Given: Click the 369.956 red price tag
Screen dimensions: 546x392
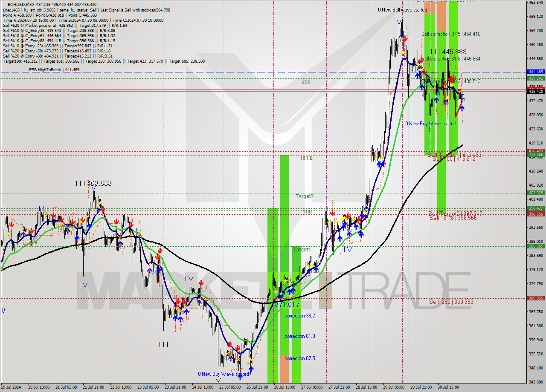Looking at the screenshot, I should point(536,298).
